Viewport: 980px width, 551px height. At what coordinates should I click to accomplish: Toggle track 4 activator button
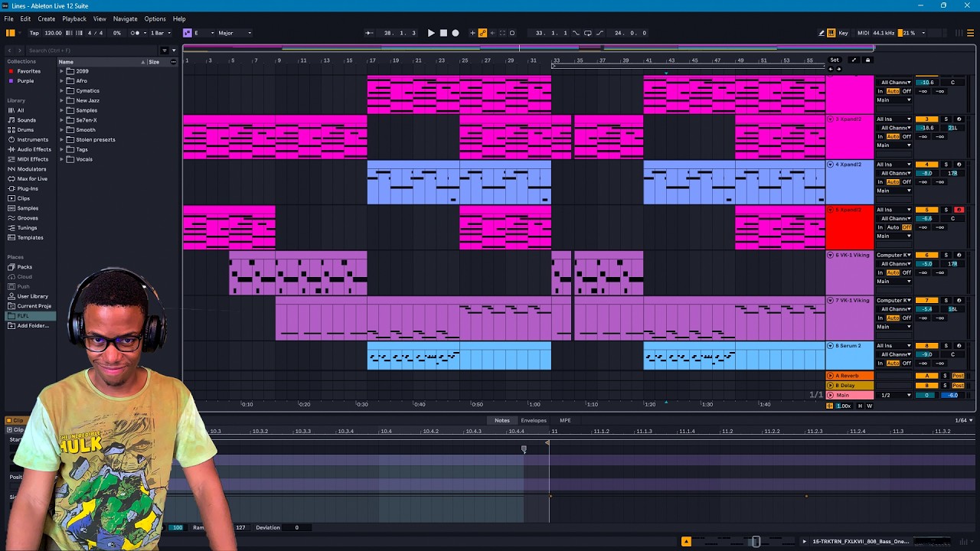point(926,165)
